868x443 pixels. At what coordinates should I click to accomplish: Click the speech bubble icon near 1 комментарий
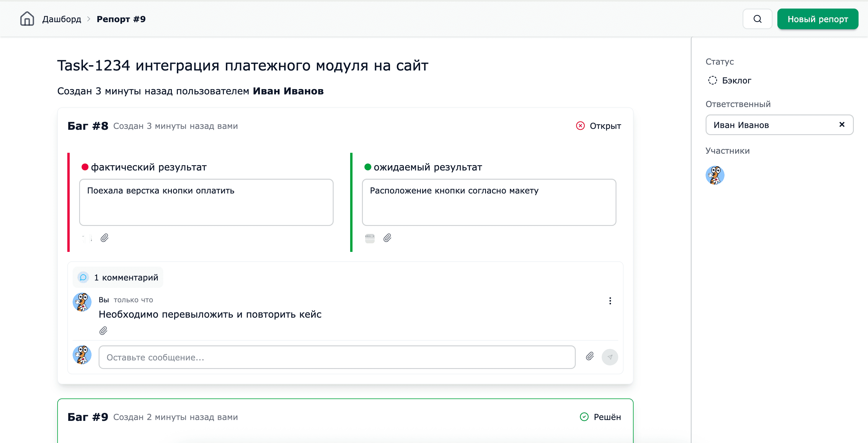tap(83, 277)
